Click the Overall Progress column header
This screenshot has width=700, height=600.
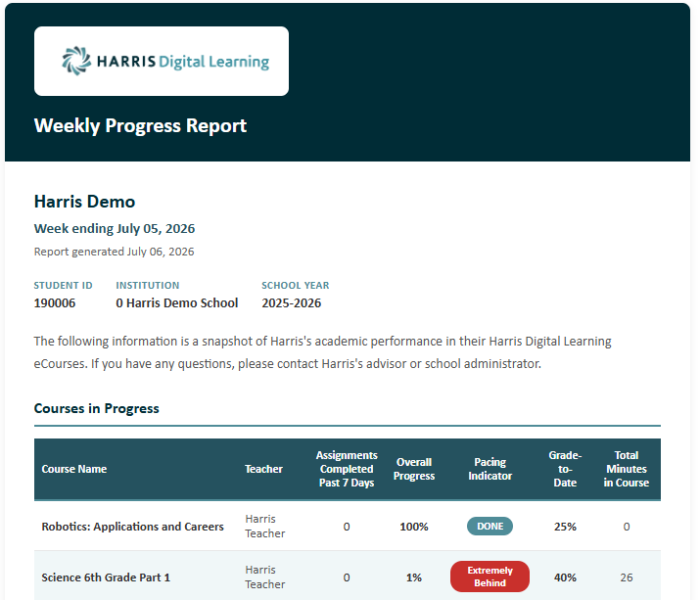tap(414, 469)
